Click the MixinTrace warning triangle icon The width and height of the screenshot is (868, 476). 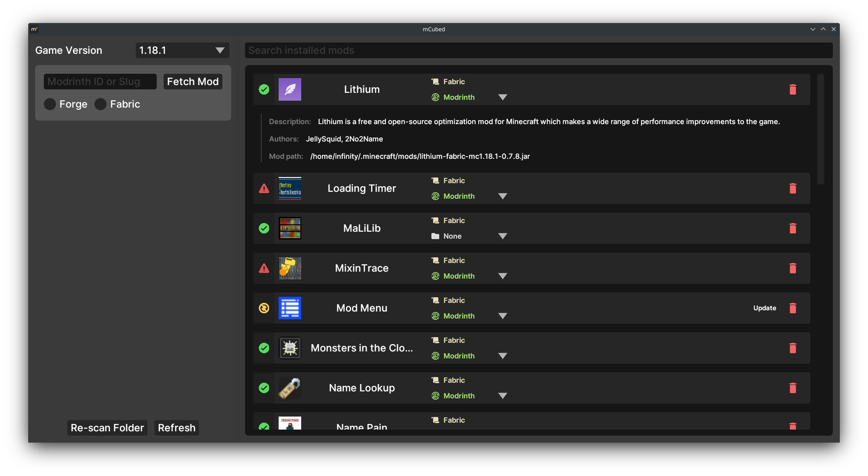point(264,268)
